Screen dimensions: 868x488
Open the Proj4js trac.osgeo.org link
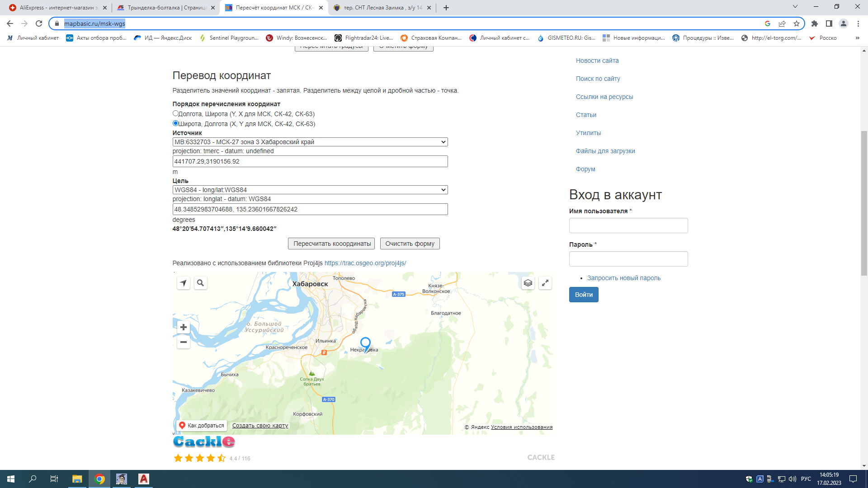tap(365, 263)
